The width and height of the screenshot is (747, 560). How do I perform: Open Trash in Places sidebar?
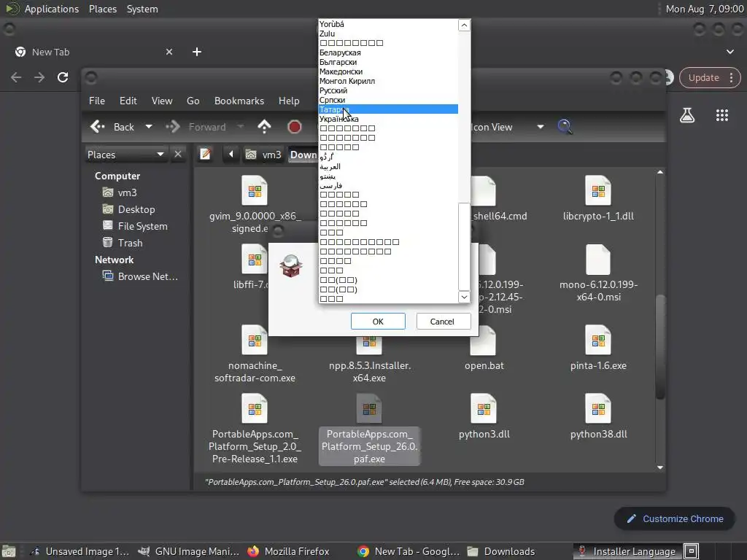(123, 243)
